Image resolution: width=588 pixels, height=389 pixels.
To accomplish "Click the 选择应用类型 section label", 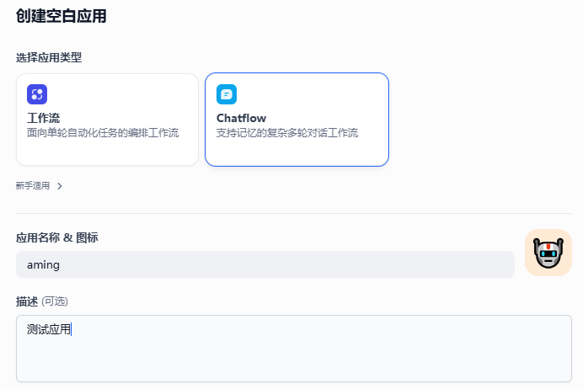I will point(49,57).
